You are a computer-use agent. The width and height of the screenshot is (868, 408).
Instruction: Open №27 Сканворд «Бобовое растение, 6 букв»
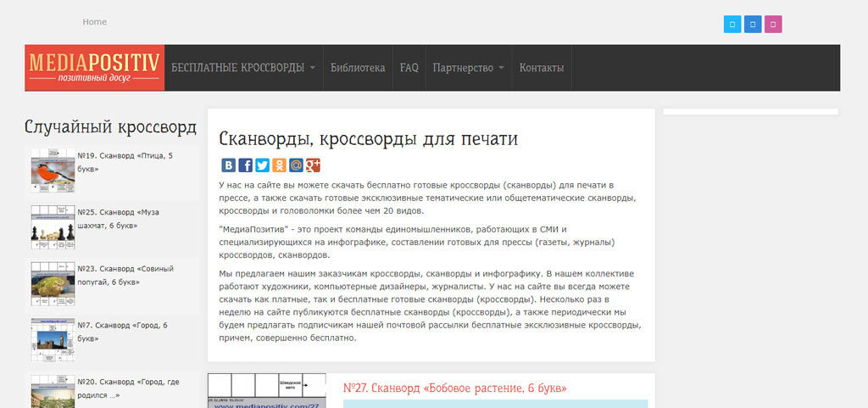pyautogui.click(x=455, y=388)
